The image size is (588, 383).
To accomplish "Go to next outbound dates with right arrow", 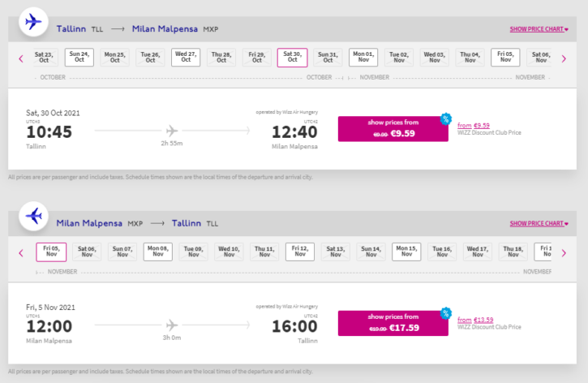I will 564,58.
